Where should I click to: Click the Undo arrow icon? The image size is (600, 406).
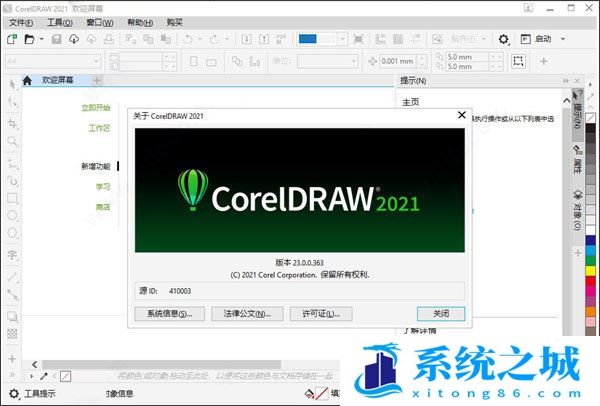coord(188,39)
